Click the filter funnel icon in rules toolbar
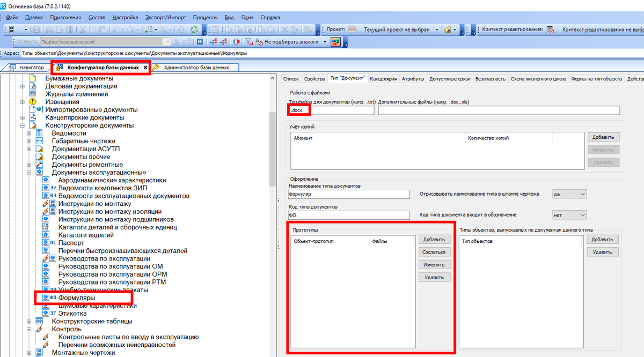Image resolution: width=644 pixels, height=357 pixels. pos(250,41)
